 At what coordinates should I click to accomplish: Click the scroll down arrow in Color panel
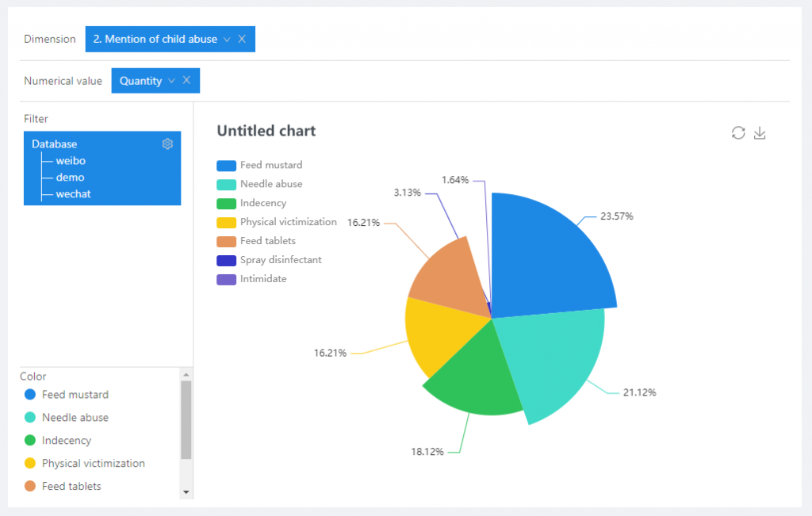(186, 492)
